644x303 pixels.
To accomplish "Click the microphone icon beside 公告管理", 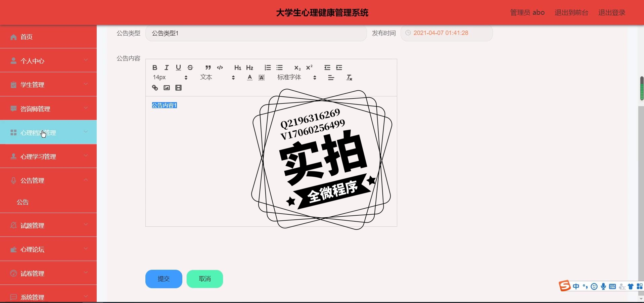I will pos(13,181).
